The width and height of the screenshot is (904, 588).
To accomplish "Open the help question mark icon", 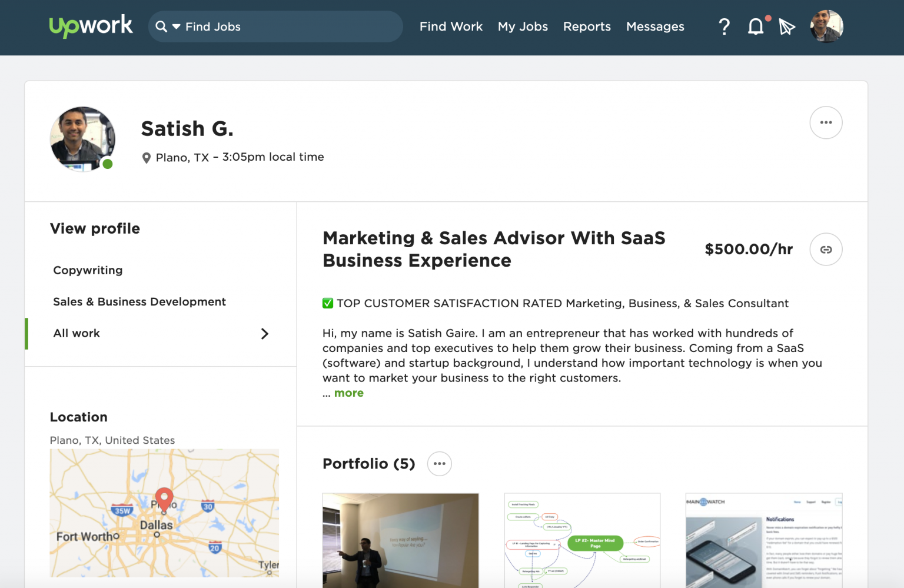I will tap(724, 26).
